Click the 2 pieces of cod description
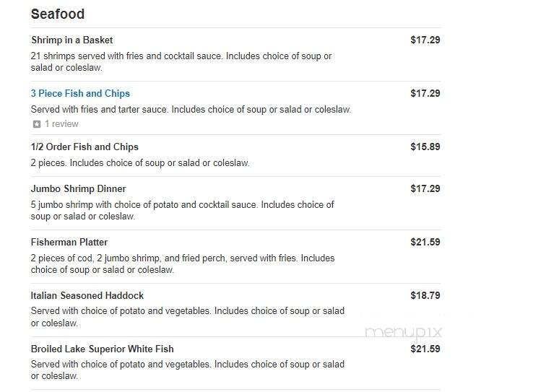The image size is (533, 392). [x=183, y=263]
